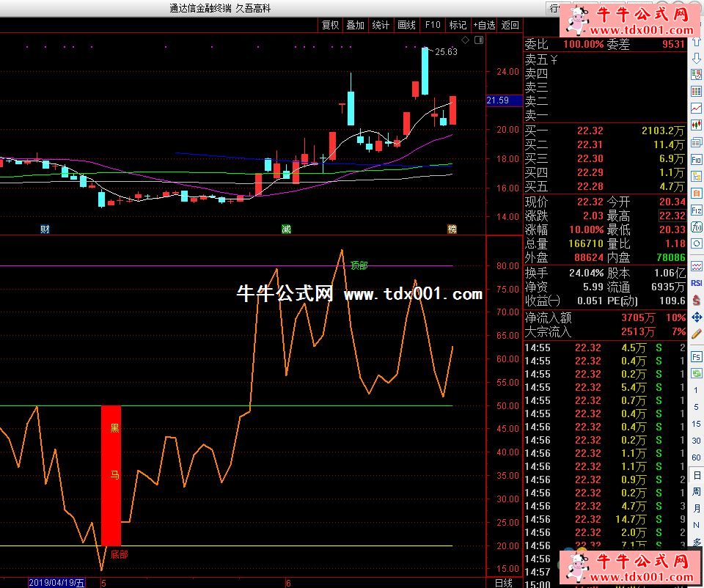Open the 画线 drawing tools menu
The height and width of the screenshot is (588, 704).
(x=407, y=25)
